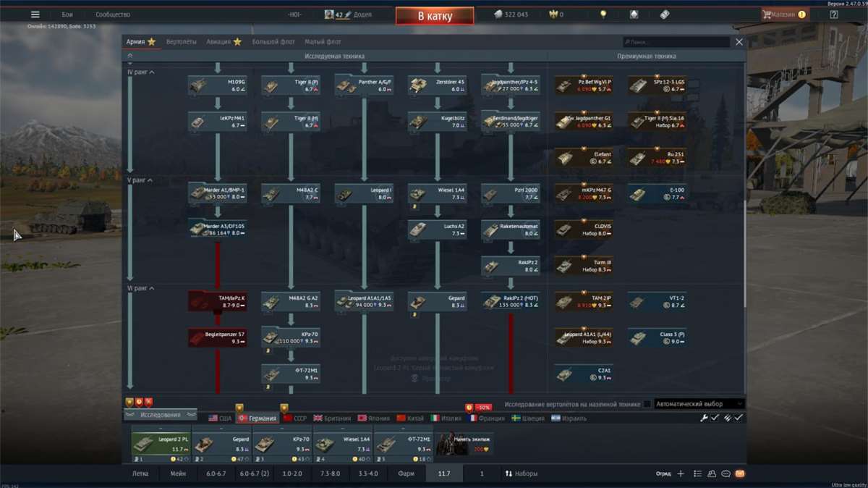Open Бои menu

tap(67, 14)
